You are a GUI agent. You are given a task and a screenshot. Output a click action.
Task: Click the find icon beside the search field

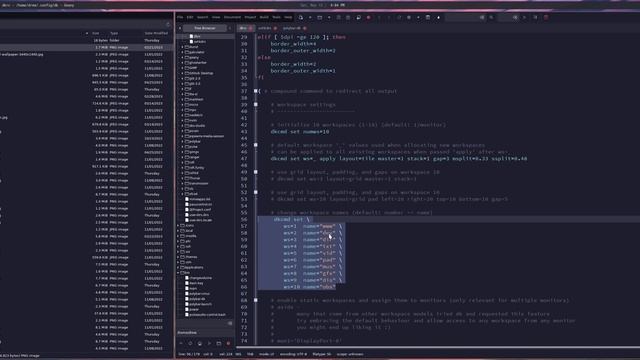[x=491, y=18]
